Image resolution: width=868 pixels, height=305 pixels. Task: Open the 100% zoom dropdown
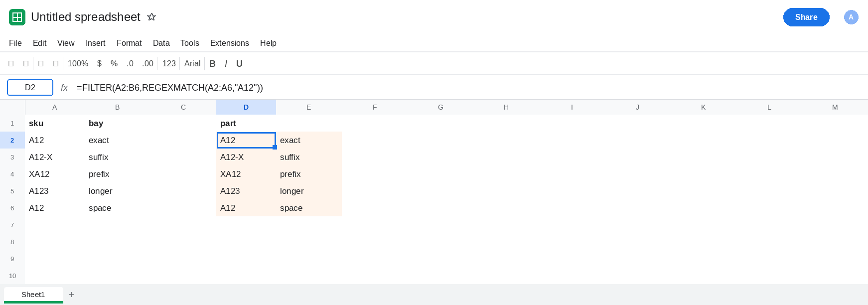[78, 64]
